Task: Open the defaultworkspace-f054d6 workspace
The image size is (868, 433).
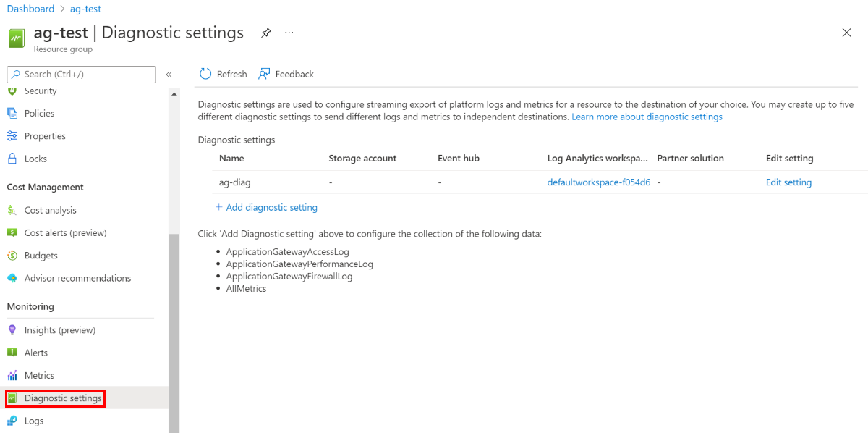Action: coord(599,182)
